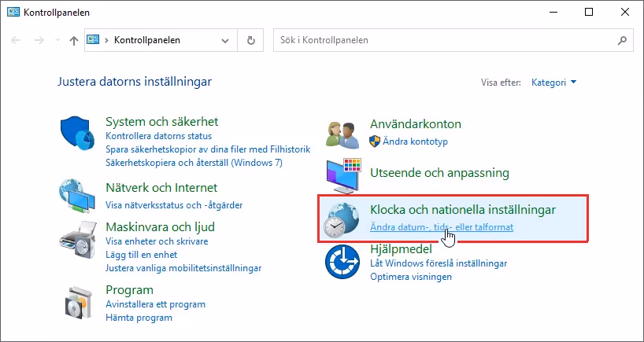Open Utseende och anpassning category
The width and height of the screenshot is (644, 342).
439,173
